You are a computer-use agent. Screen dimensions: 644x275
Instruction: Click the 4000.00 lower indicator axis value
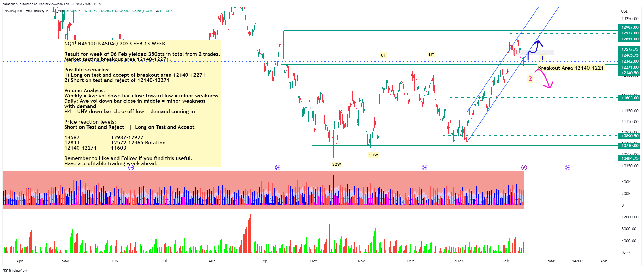(629, 241)
